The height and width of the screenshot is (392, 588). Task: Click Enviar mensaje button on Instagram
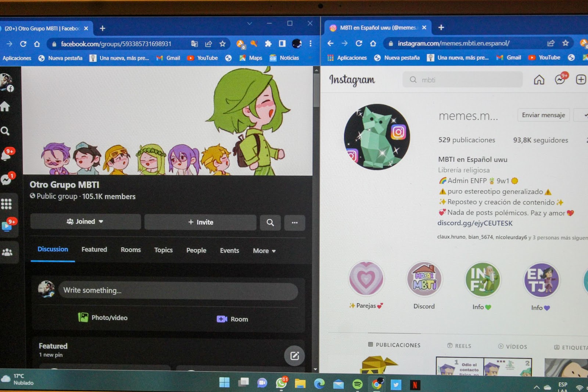point(544,115)
